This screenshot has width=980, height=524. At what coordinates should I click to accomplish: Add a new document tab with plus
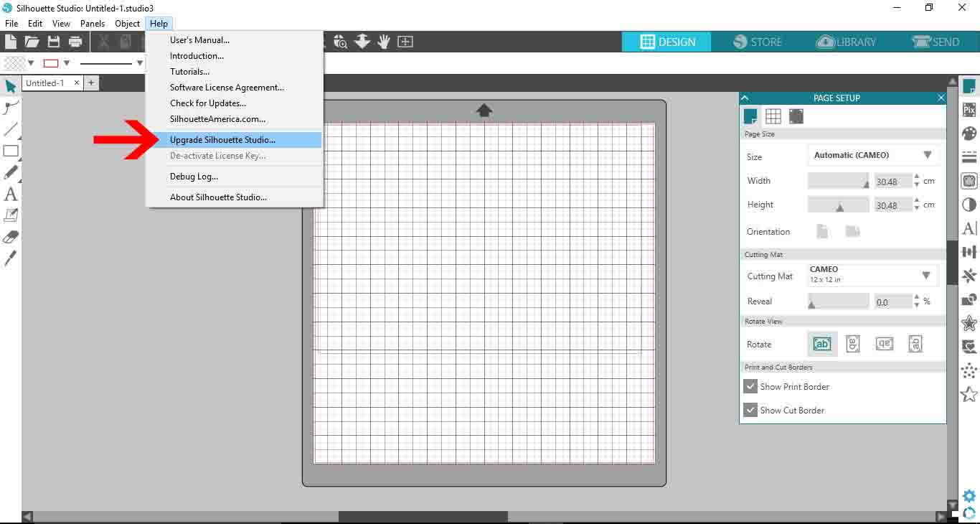click(91, 83)
